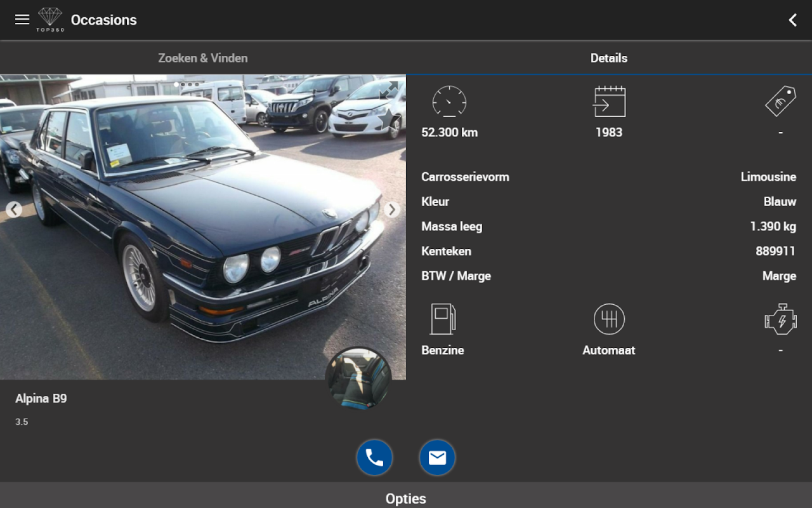812x508 pixels.
Task: Expand the car photo to fullscreen
Action: pyautogui.click(x=388, y=90)
